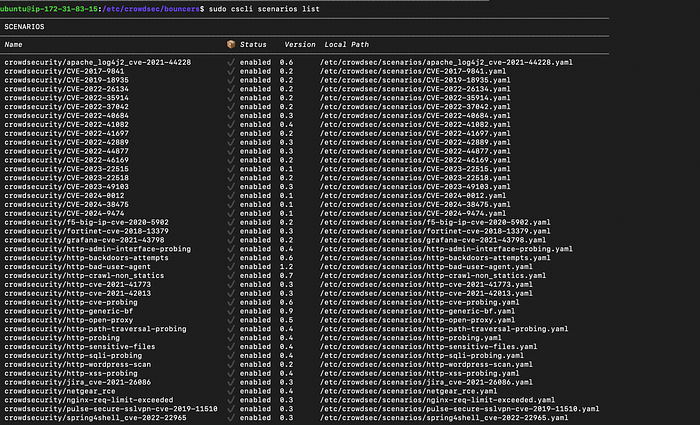
Task: Select crowdsecurity/http-cve-2021-41773 name
Action: click(78, 285)
